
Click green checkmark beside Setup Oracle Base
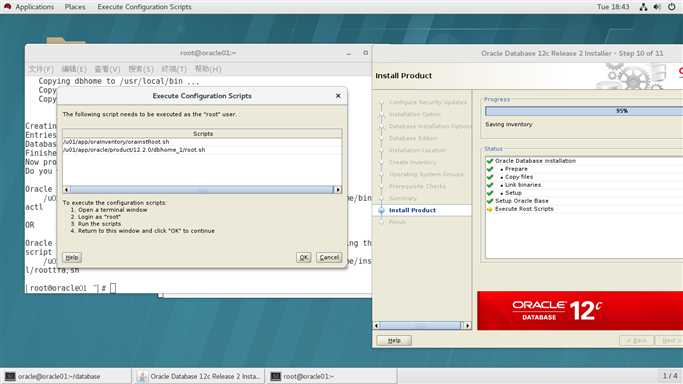[x=490, y=201]
